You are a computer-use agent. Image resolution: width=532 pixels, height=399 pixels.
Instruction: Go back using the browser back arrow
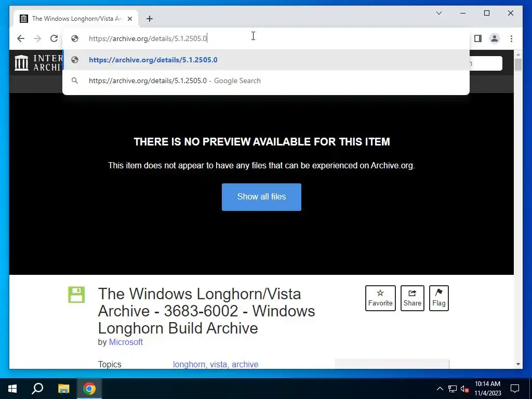(x=21, y=38)
